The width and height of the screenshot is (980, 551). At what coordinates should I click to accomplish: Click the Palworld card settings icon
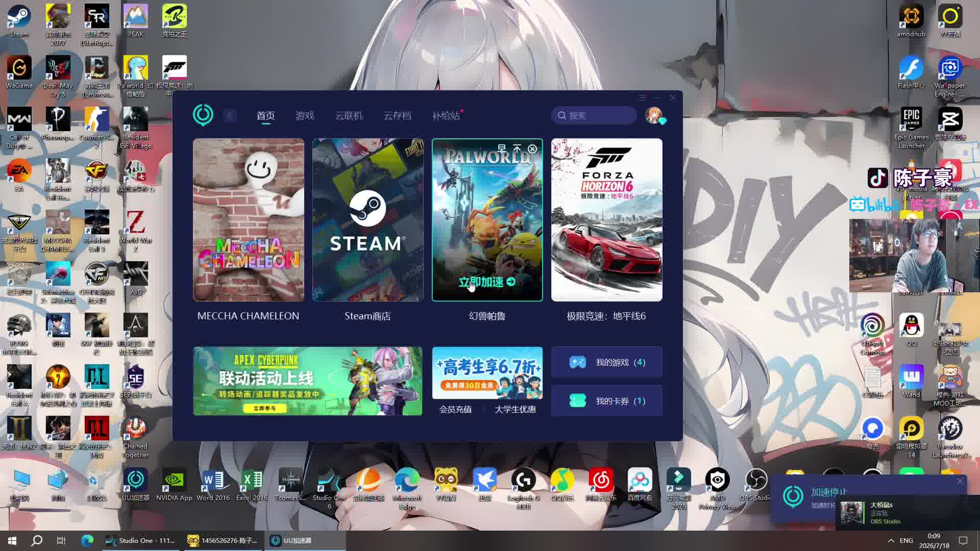(502, 148)
